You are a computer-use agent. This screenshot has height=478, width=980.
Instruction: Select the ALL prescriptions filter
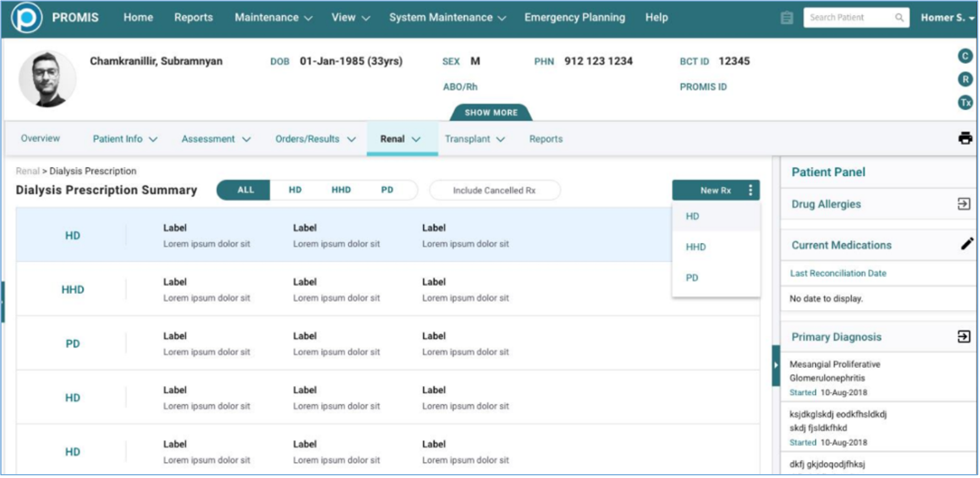[245, 190]
